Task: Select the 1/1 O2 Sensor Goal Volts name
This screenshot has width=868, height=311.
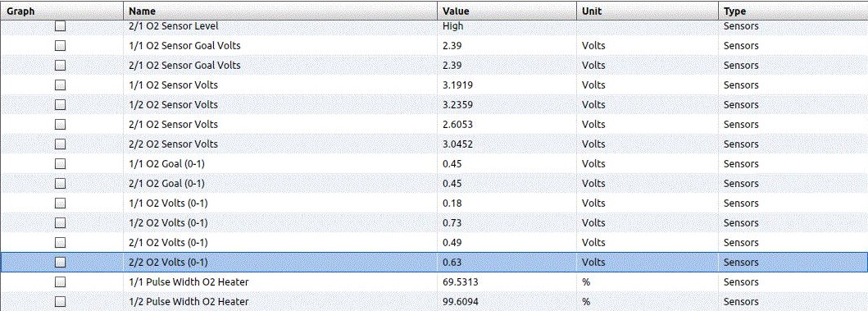Action: [x=184, y=45]
